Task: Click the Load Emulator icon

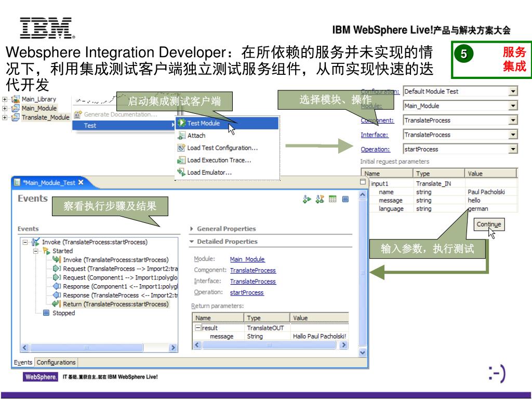Action: pos(181,172)
